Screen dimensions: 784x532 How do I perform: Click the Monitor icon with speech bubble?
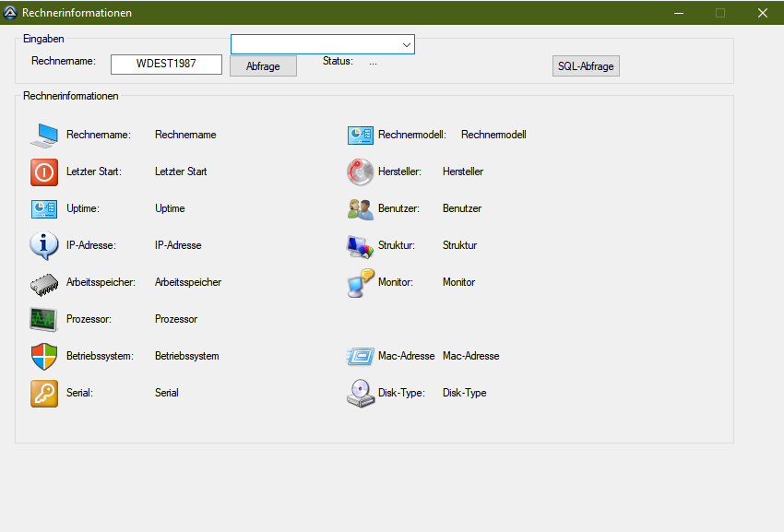coord(360,283)
